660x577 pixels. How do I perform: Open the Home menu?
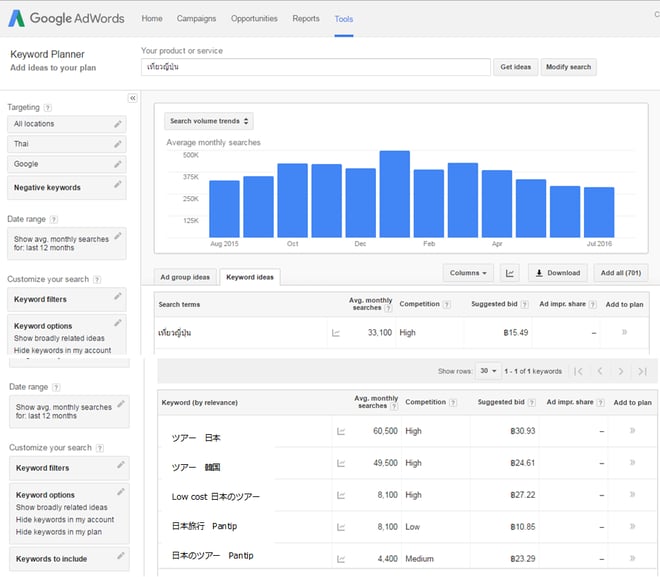point(152,19)
